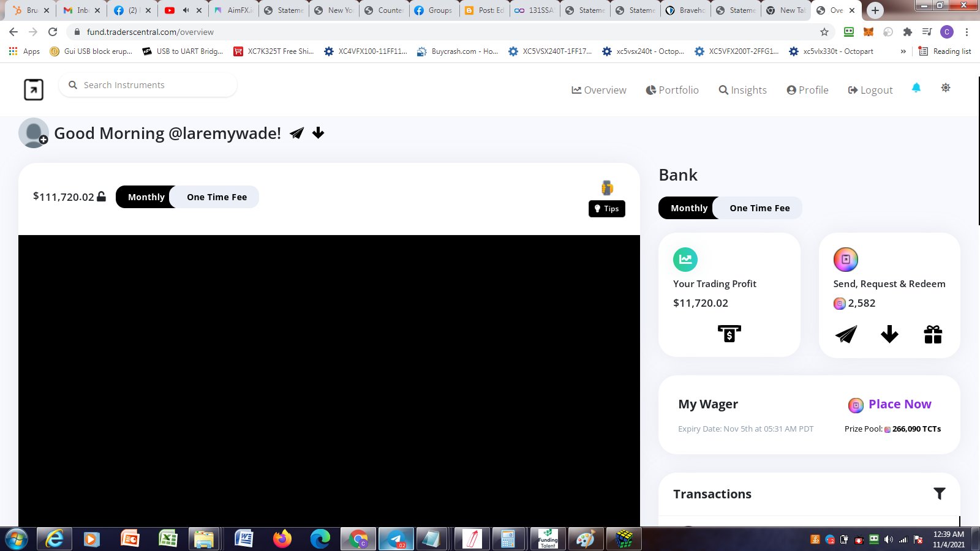The height and width of the screenshot is (551, 980).
Task: Click the TCT token icon in Send card
Action: click(x=846, y=260)
